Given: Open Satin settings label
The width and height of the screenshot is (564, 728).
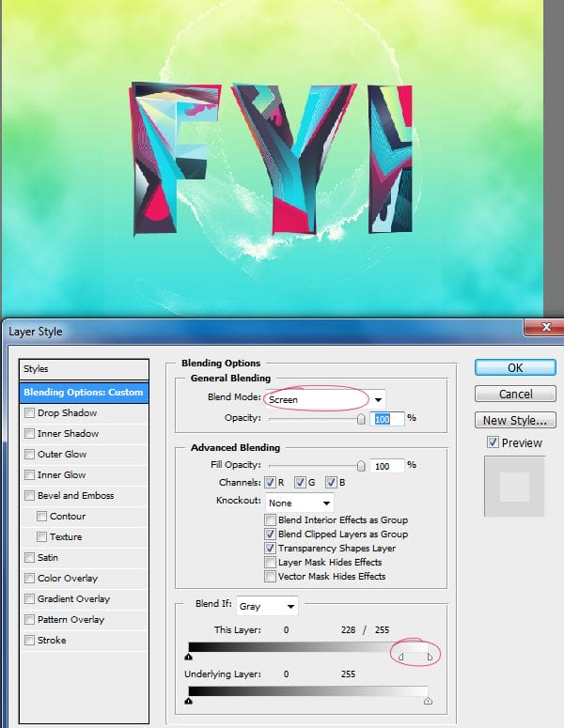Looking at the screenshot, I should point(48,557).
